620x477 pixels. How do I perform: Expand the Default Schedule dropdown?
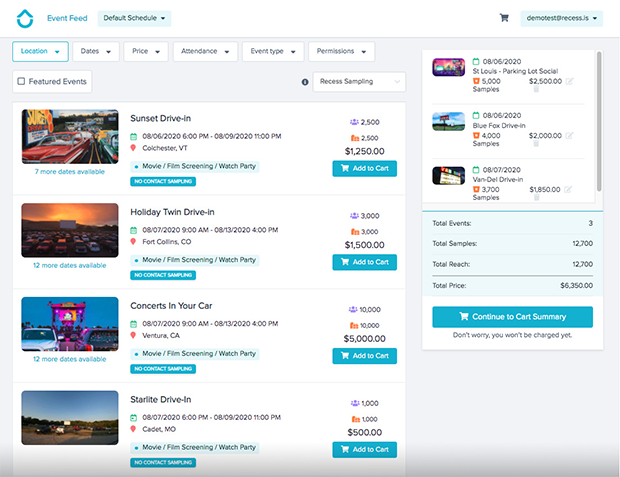pyautogui.click(x=135, y=18)
